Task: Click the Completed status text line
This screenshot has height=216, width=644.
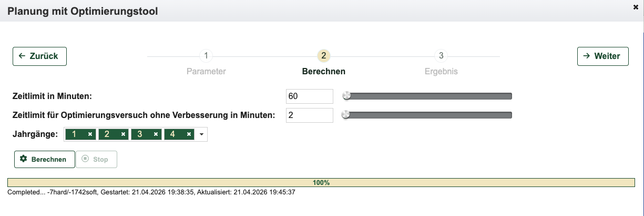Action: (151, 192)
